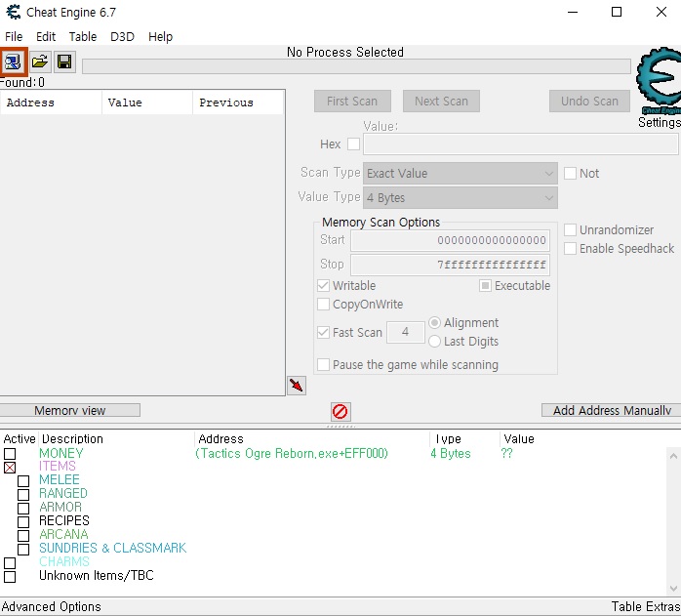Screen dimensions: 681x616
Task: Activate the RANGED entry checkbox
Action: 23,495
